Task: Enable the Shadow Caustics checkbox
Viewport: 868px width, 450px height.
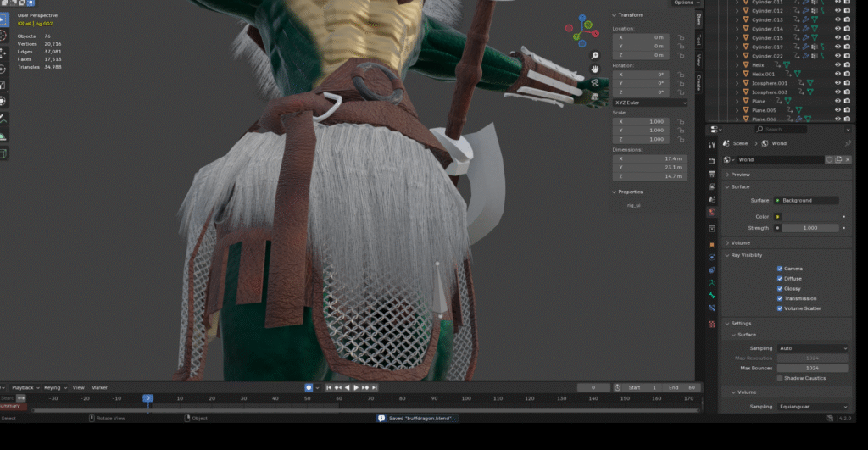Action: [x=780, y=378]
